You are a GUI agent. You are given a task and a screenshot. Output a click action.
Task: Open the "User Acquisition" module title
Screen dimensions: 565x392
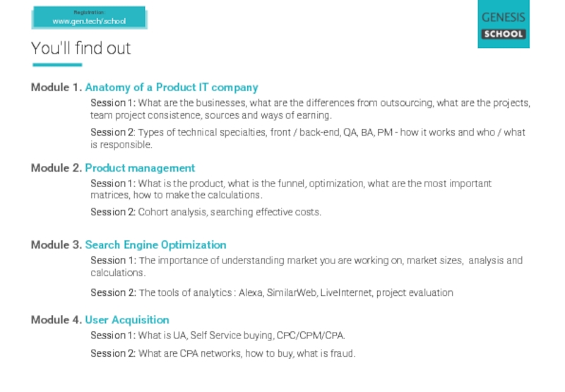[x=127, y=320]
